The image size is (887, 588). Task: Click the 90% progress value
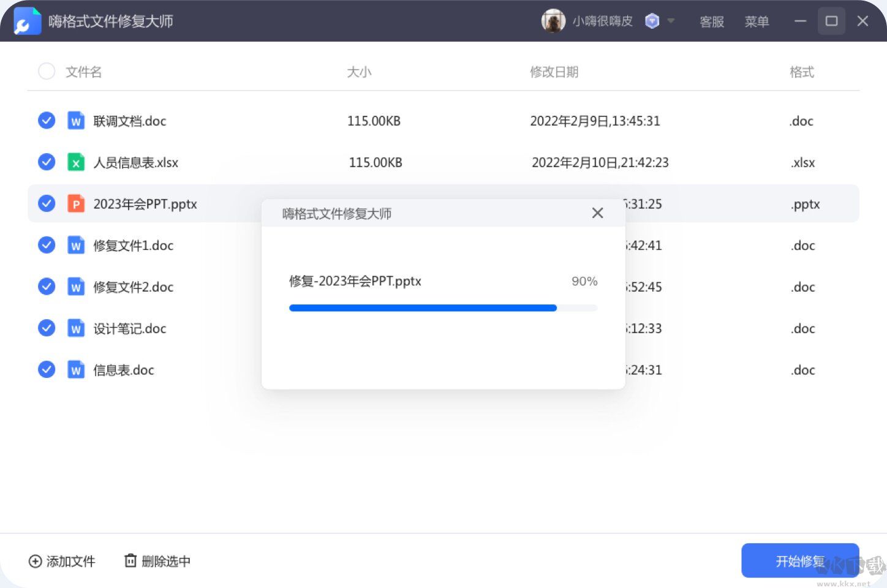click(x=584, y=281)
